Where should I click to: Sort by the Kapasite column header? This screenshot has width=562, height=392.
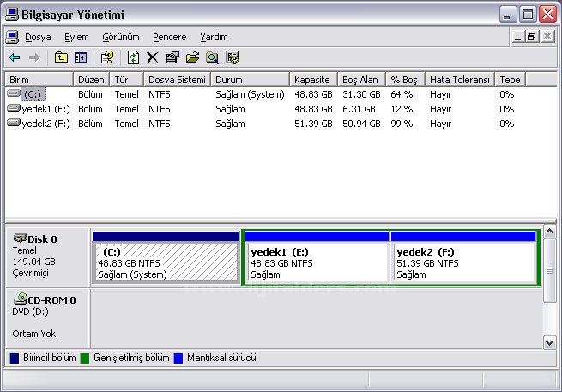pos(312,79)
